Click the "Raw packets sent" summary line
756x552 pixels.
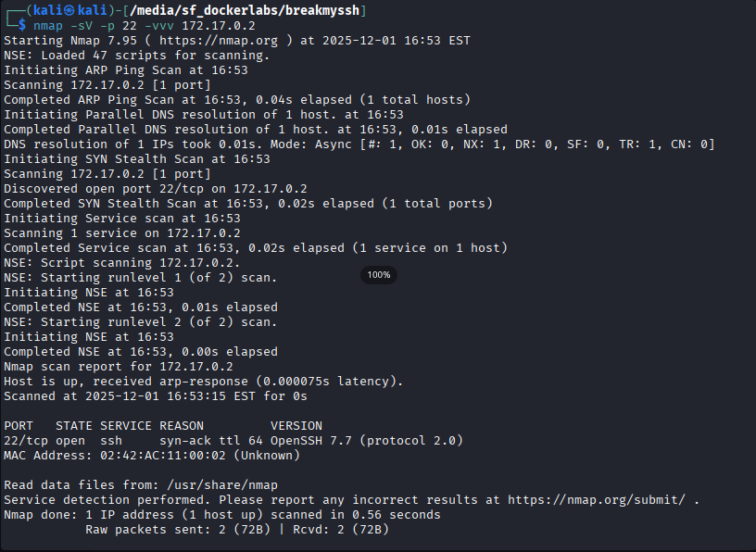coord(237,530)
